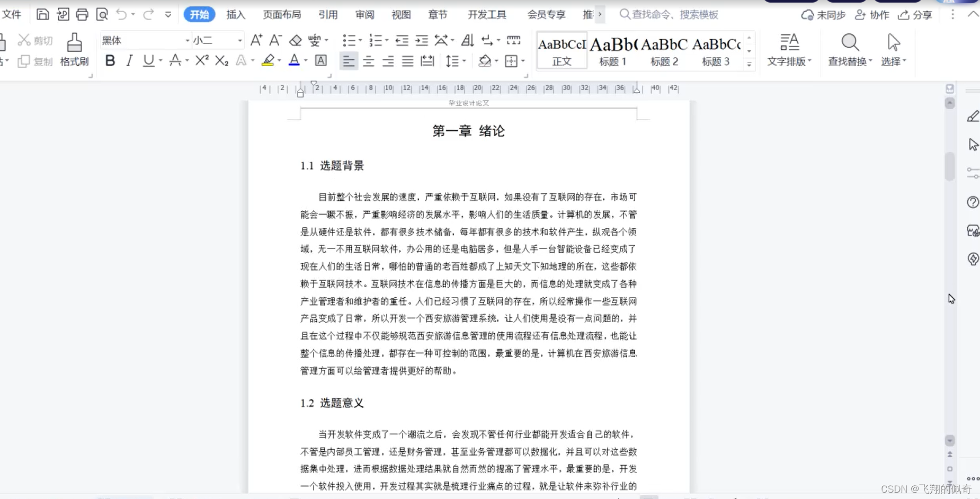Expand the borders dropdown arrow
This screenshot has height=499, width=980.
click(x=523, y=61)
